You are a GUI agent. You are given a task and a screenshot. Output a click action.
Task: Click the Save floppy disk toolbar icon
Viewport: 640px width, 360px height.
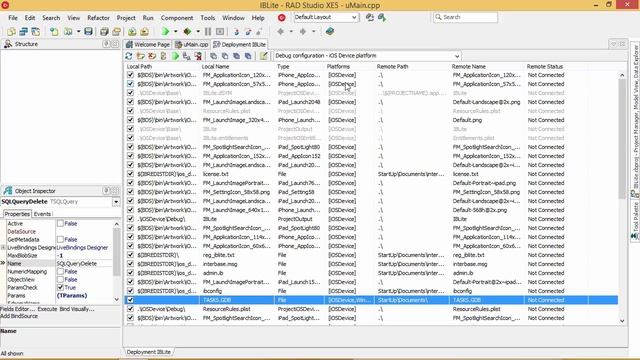pos(88,31)
